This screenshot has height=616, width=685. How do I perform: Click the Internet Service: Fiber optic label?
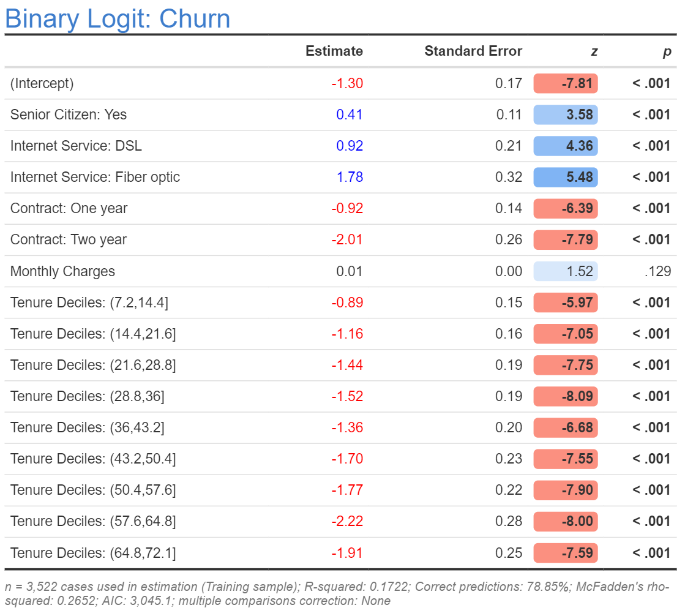tap(95, 177)
